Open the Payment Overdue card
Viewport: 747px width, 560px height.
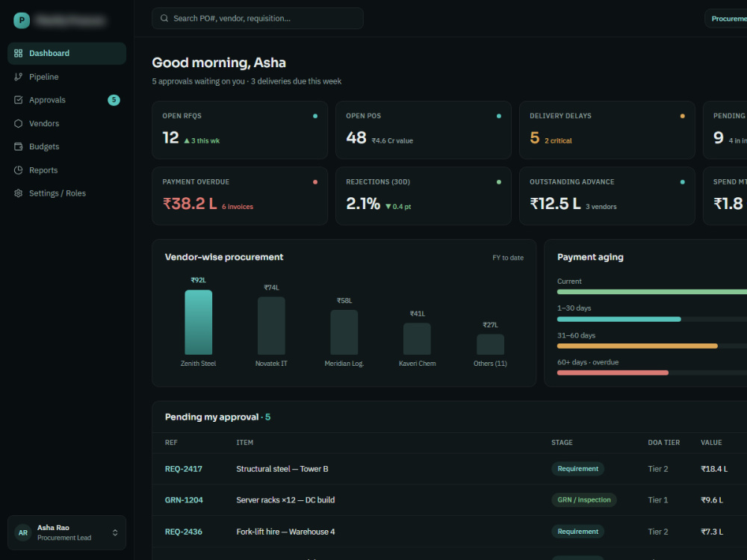tap(240, 196)
